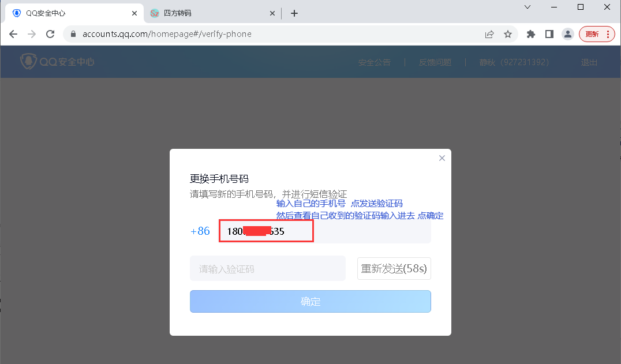Open the browser extensions puzzle icon
This screenshot has height=364, width=621.
(x=531, y=34)
